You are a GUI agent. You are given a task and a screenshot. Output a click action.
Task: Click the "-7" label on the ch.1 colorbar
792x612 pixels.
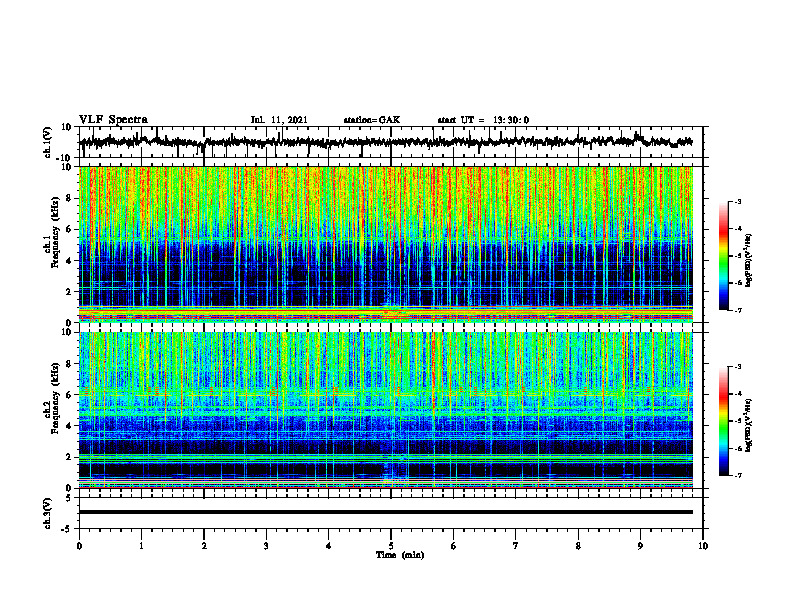[x=737, y=310]
